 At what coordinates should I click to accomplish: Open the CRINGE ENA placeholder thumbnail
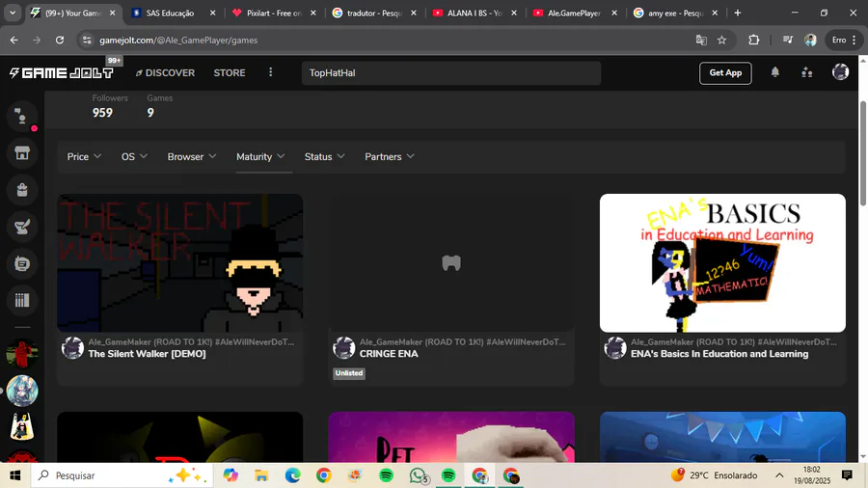[x=451, y=263]
